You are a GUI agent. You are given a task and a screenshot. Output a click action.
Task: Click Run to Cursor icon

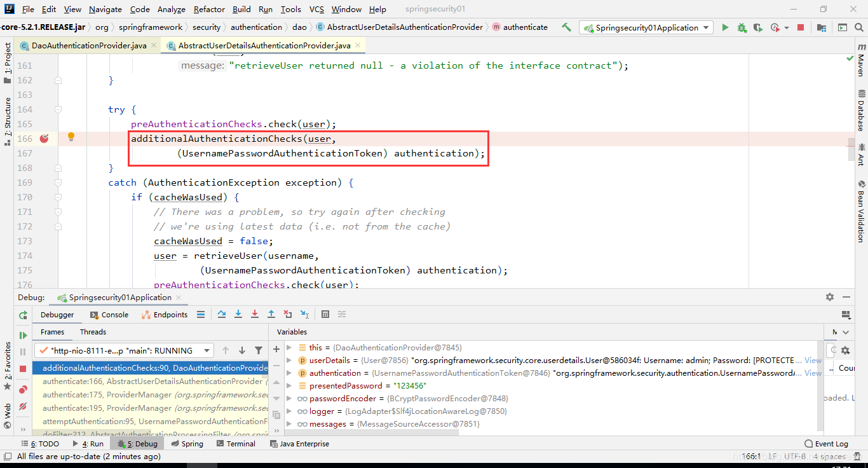pos(304,314)
